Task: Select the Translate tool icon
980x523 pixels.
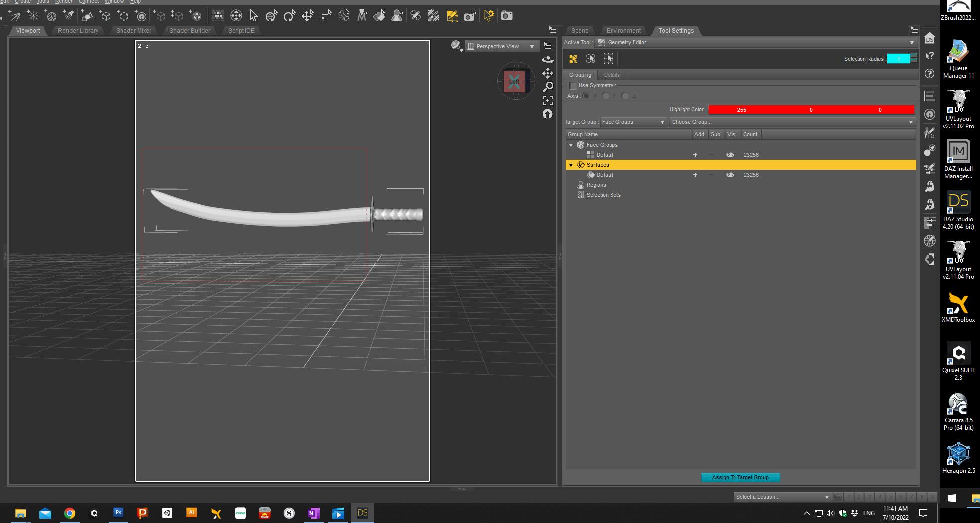Action: (x=307, y=16)
